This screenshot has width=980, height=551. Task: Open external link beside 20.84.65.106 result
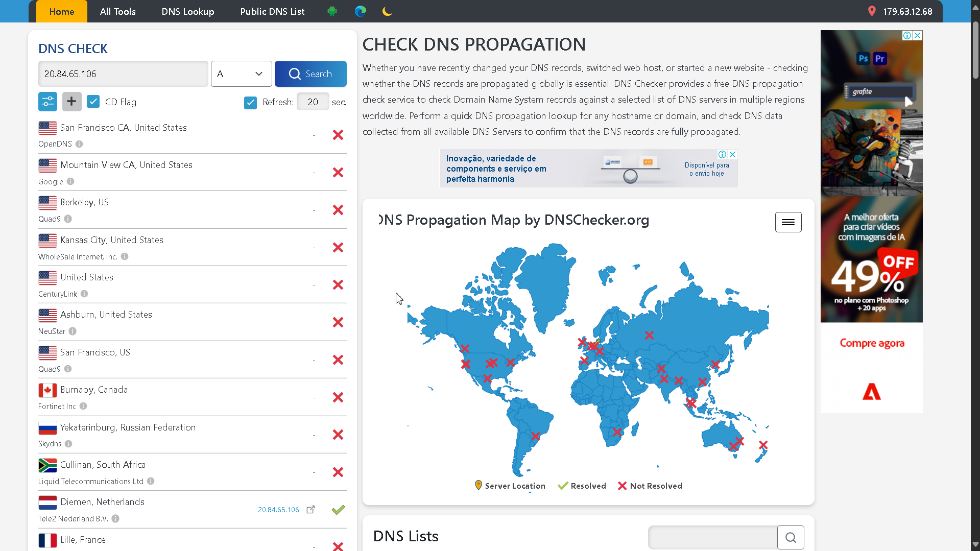310,510
